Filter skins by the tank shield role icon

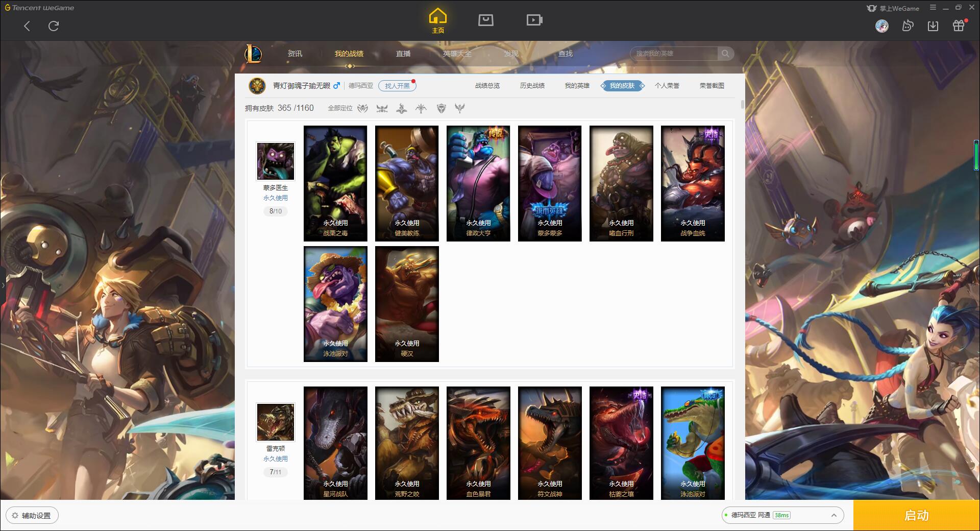[441, 108]
